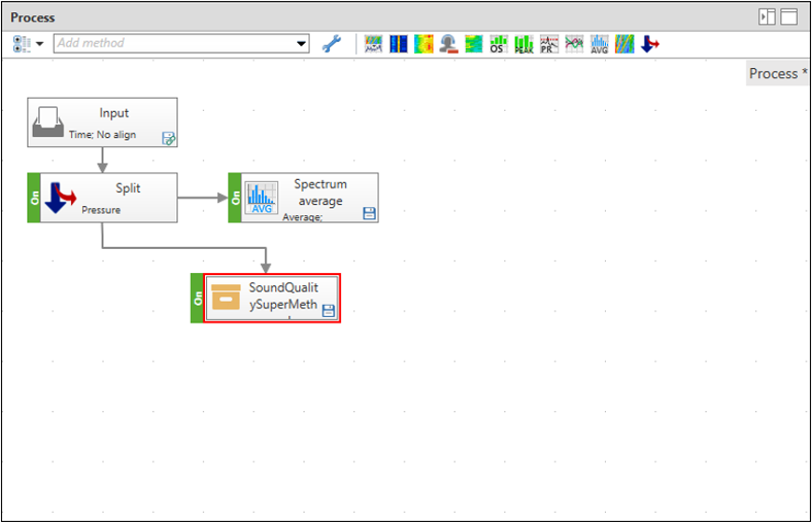
Task: Toggle the On switch of Split node
Action: pos(35,198)
